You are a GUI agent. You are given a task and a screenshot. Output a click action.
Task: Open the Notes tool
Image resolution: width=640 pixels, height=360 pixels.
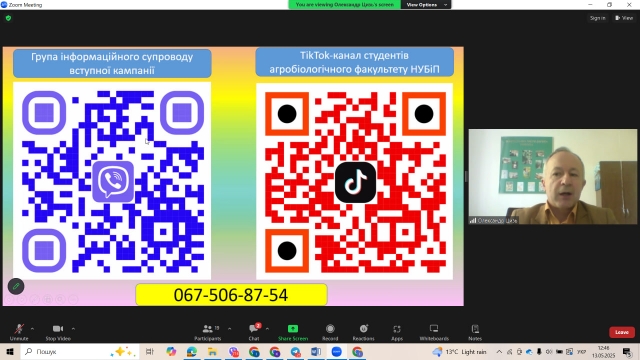tap(475, 332)
